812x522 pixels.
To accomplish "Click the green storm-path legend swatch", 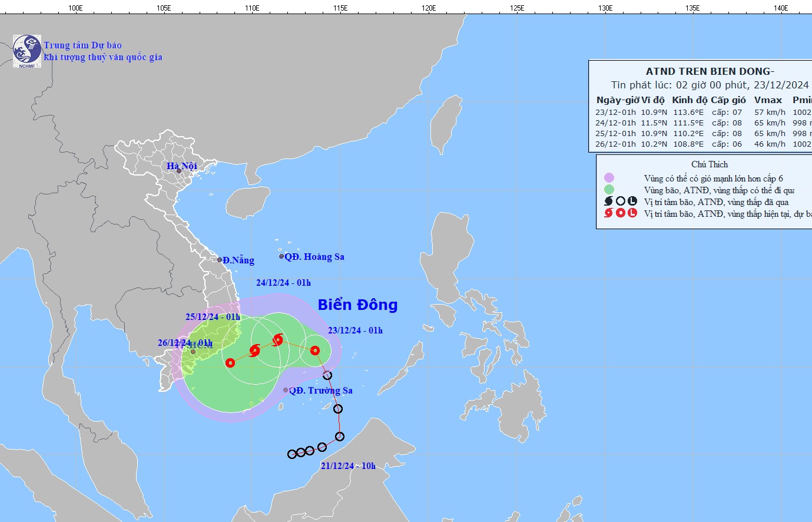I will point(609,190).
